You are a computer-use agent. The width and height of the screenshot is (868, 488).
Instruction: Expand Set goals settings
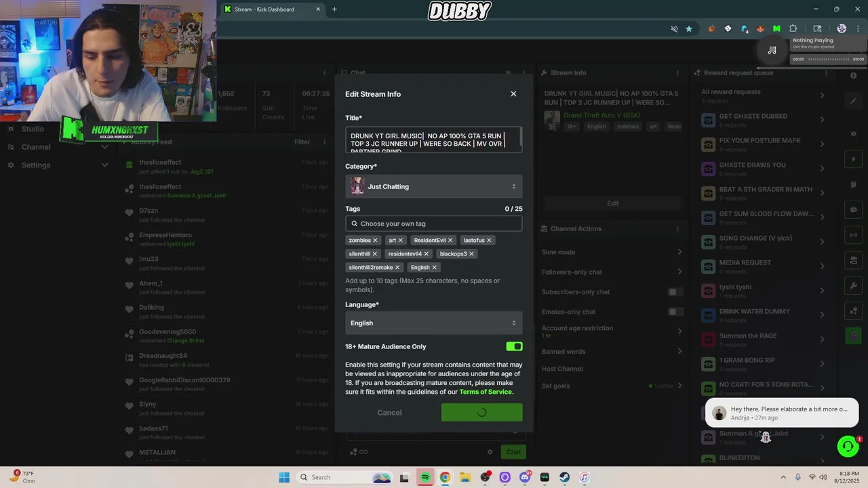612,386
